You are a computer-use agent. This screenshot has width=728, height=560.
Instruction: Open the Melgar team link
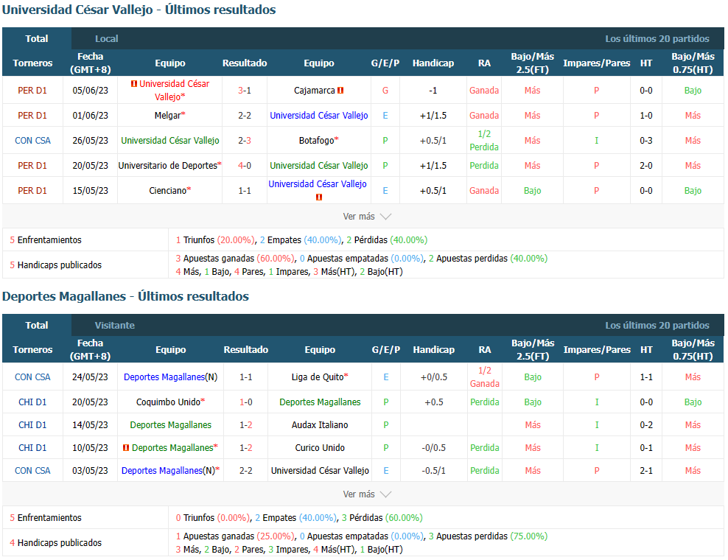click(x=167, y=116)
